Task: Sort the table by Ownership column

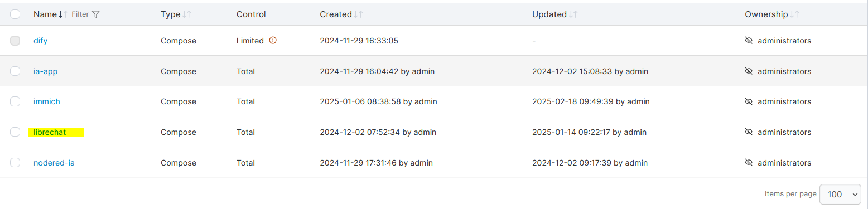Action: [x=771, y=14]
